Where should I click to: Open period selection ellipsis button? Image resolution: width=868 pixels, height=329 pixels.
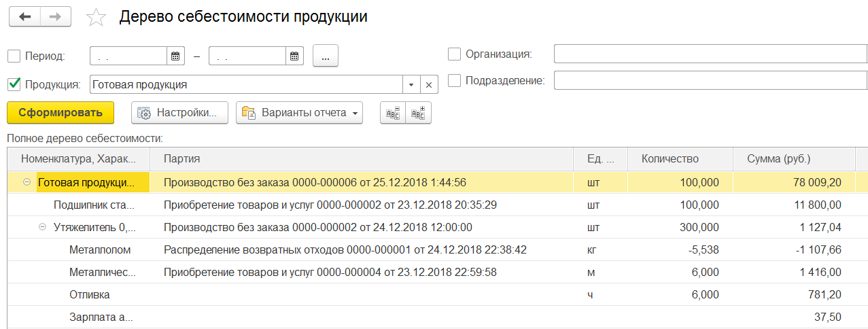[326, 56]
